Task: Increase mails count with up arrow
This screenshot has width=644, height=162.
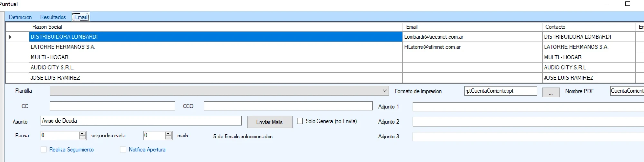Action: click(168, 134)
